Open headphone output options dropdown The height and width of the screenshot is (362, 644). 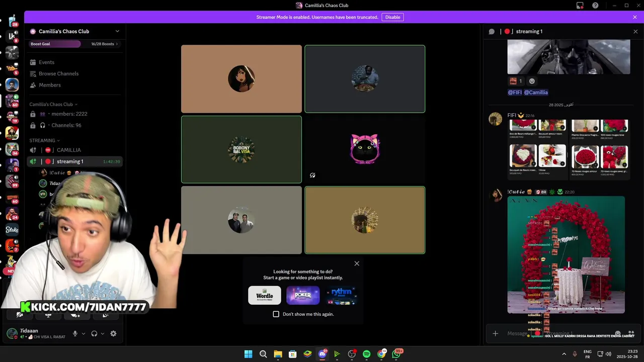[x=103, y=333]
